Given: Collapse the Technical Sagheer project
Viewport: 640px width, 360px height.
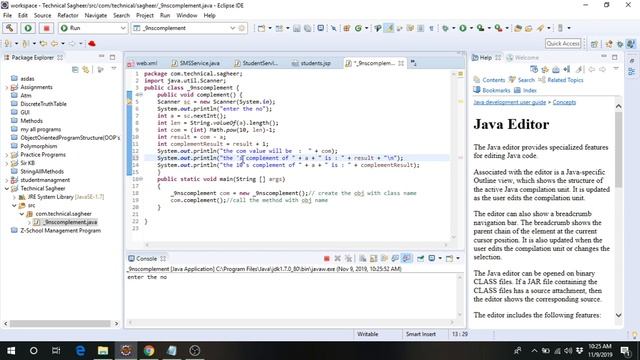Looking at the screenshot, I should (x=7, y=189).
